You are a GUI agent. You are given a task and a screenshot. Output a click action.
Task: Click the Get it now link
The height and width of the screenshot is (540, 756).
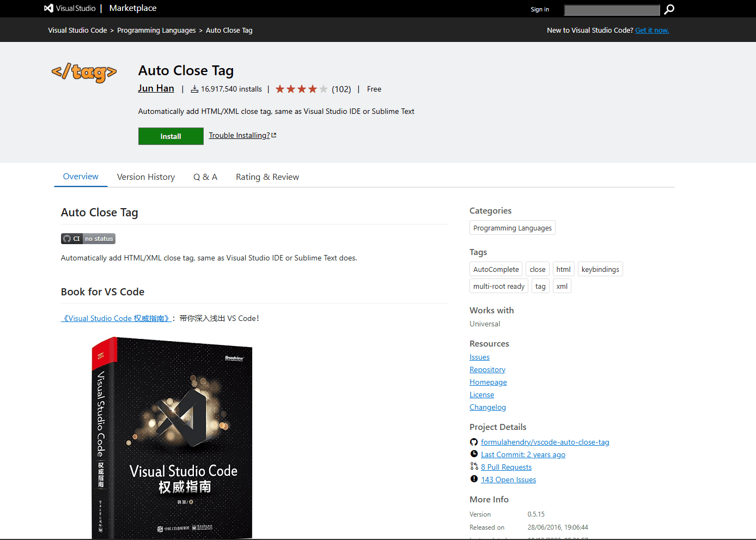coord(652,31)
